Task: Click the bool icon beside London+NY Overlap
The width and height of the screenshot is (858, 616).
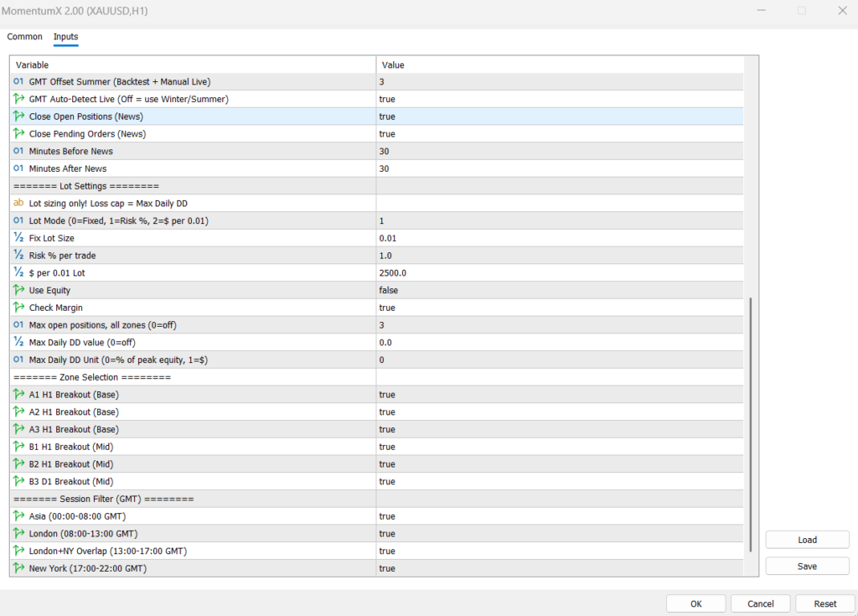Action: tap(18, 551)
